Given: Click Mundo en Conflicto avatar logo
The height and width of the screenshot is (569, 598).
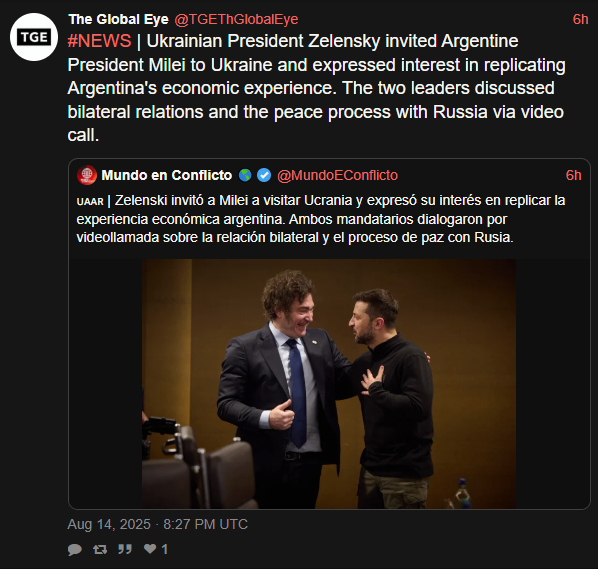Looking at the screenshot, I should [x=87, y=175].
